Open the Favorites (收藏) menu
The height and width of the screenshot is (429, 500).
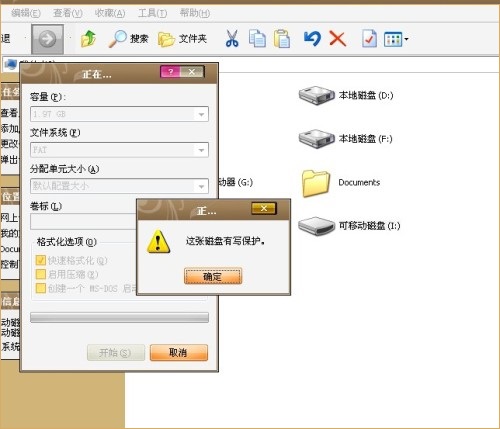point(110,13)
